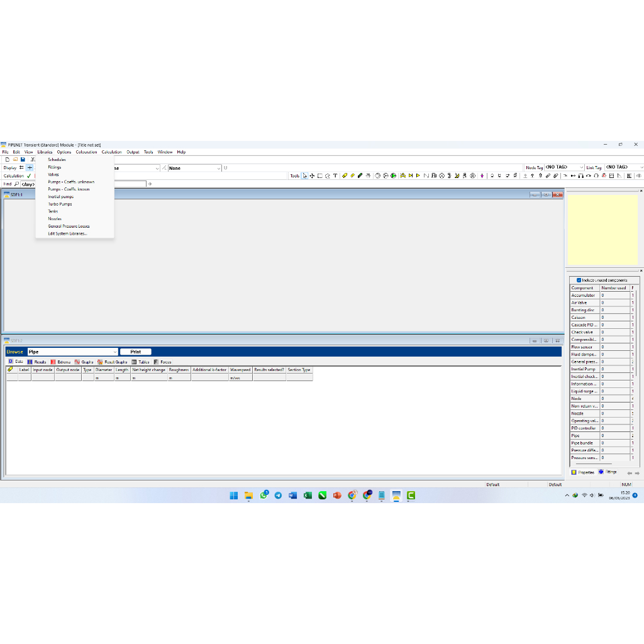
Task: Save the project using the floppy disk icon
Action: click(x=23, y=159)
